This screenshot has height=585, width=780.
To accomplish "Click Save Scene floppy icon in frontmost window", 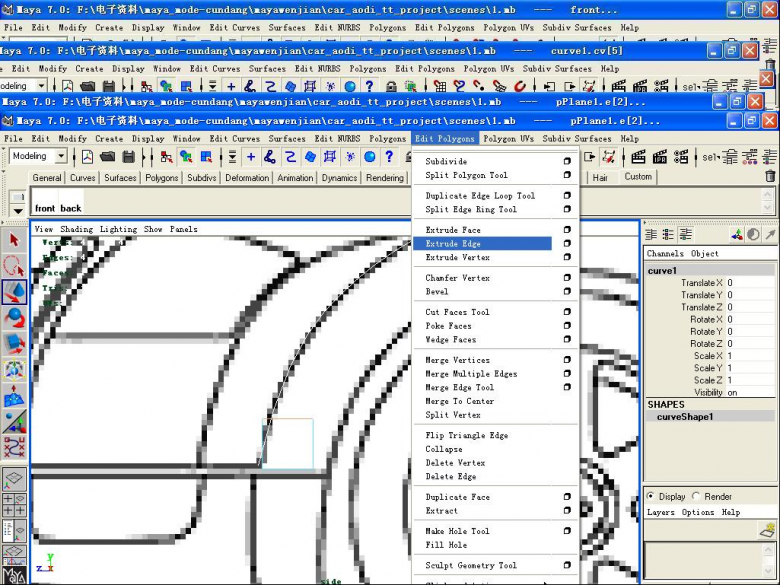I will tap(128, 157).
